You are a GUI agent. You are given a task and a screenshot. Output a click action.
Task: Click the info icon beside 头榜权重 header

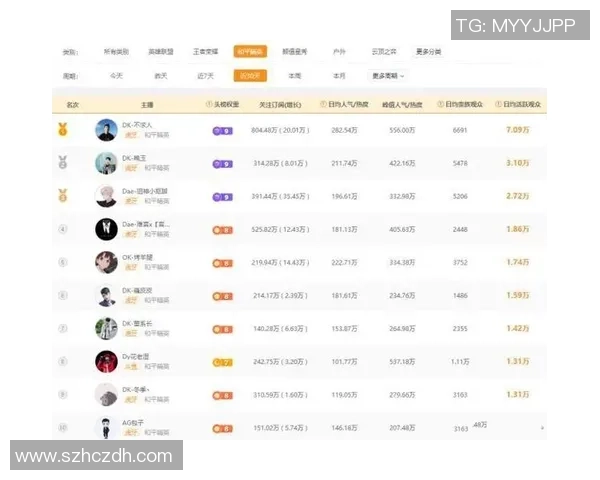tap(209, 104)
